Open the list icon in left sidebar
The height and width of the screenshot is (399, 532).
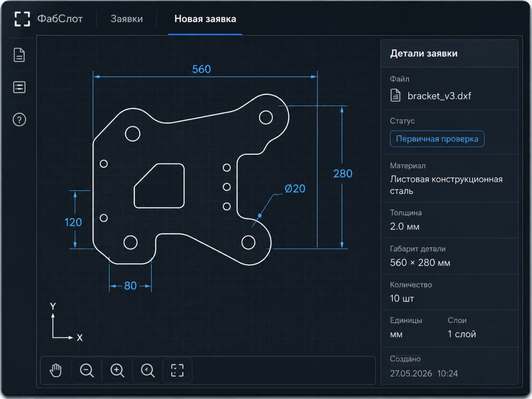tap(19, 87)
